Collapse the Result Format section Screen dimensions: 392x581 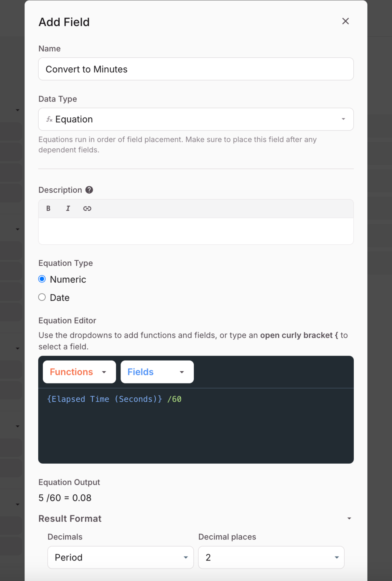click(x=349, y=519)
